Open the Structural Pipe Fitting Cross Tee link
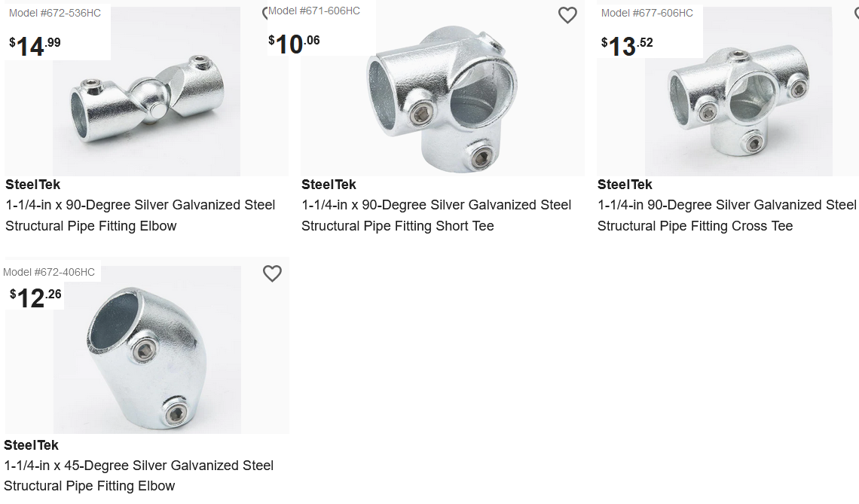This screenshot has height=504, width=859. pos(727,215)
